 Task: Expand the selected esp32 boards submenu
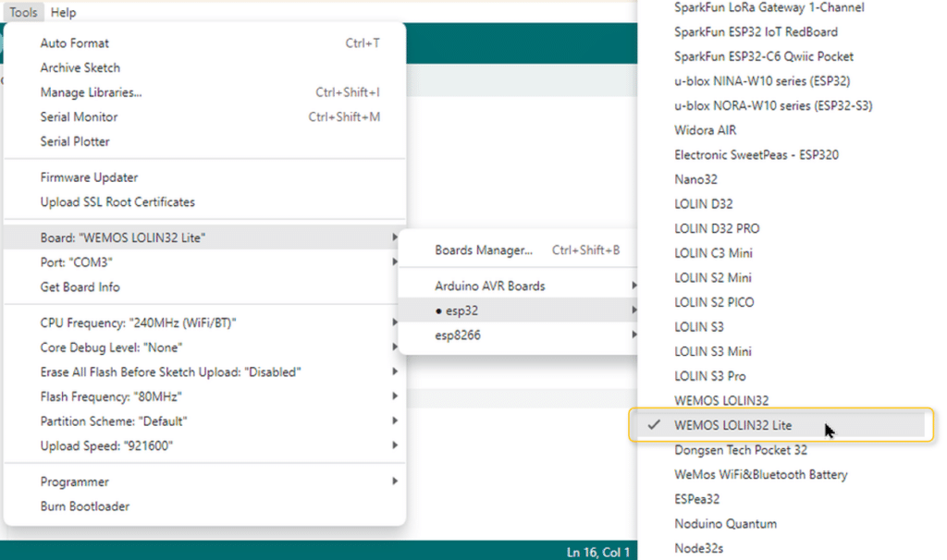click(518, 310)
